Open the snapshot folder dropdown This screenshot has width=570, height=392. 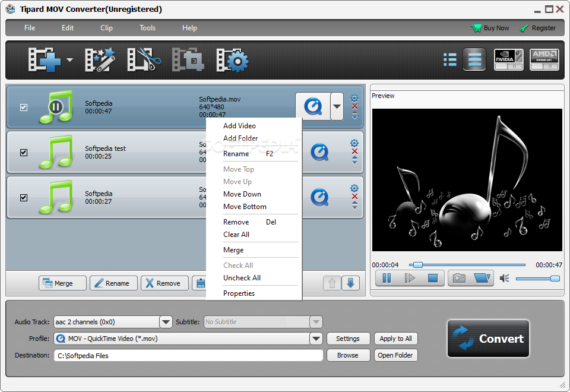[482, 278]
